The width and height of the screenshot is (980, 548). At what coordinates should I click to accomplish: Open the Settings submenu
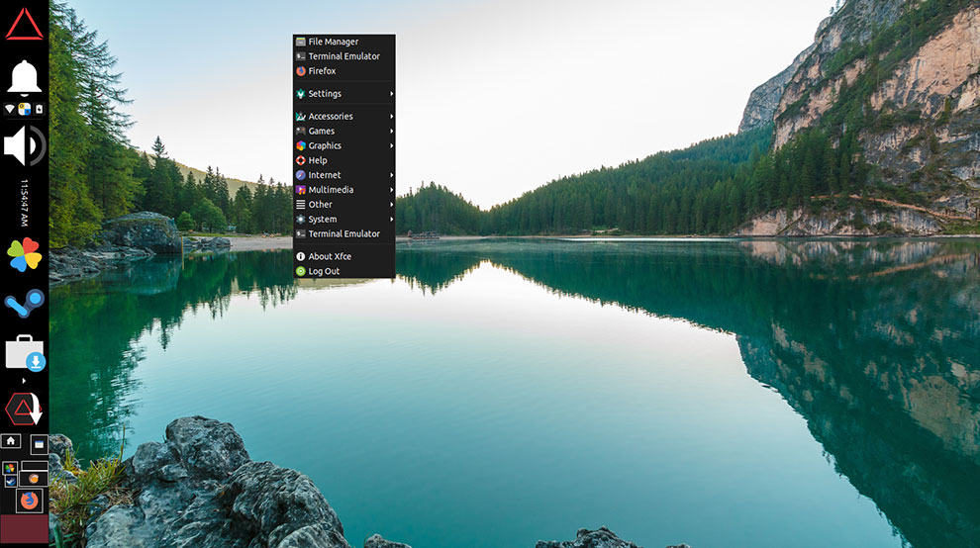[343, 94]
